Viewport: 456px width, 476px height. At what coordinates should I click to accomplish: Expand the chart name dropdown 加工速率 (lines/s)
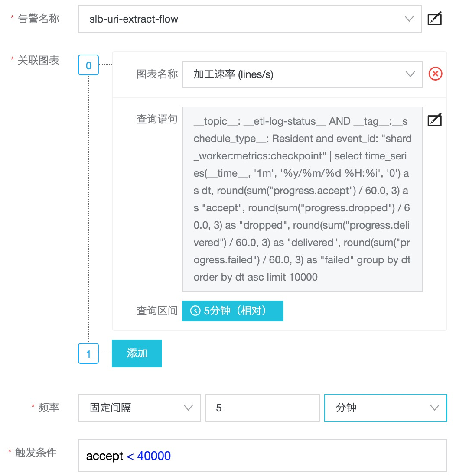(x=302, y=74)
